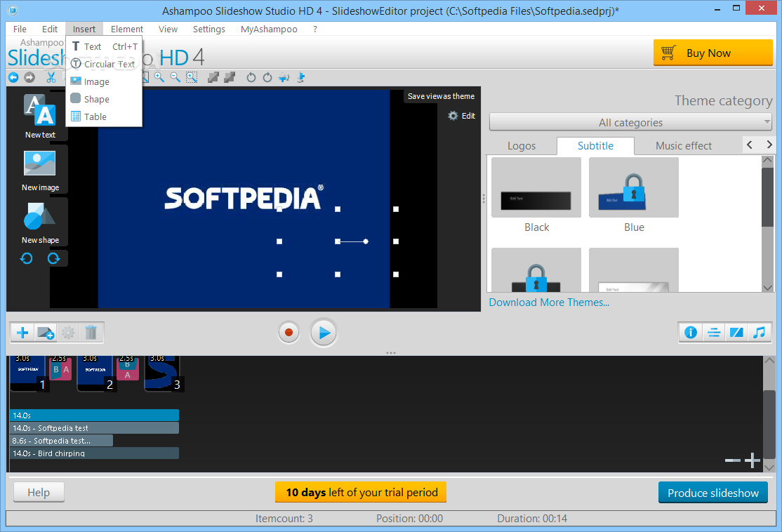
Task: Open the Download More Themes link
Action: coord(549,302)
